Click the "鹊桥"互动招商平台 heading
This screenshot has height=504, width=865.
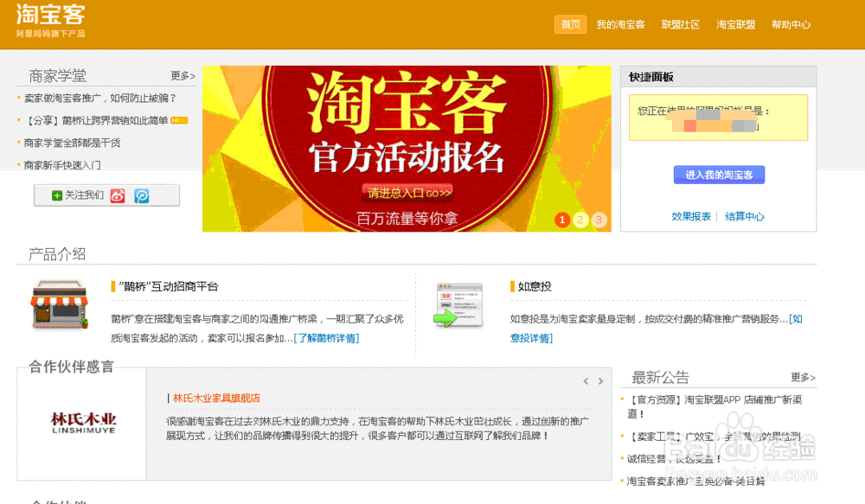coord(169,287)
